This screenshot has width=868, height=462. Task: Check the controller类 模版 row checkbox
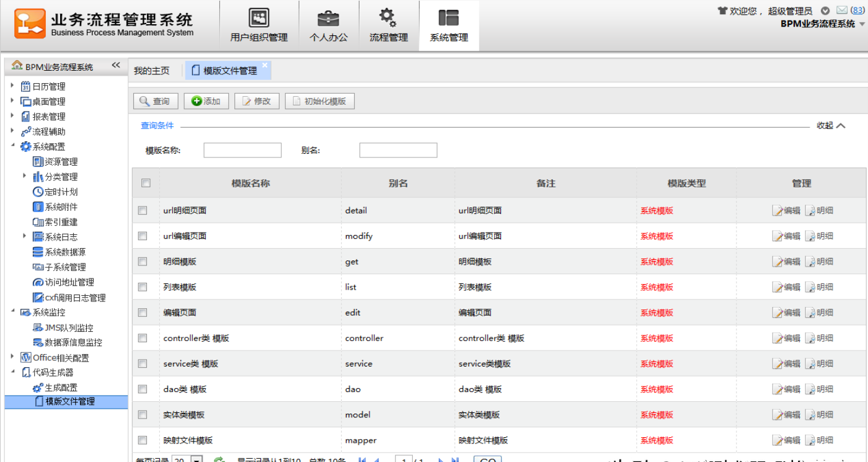pos(143,338)
